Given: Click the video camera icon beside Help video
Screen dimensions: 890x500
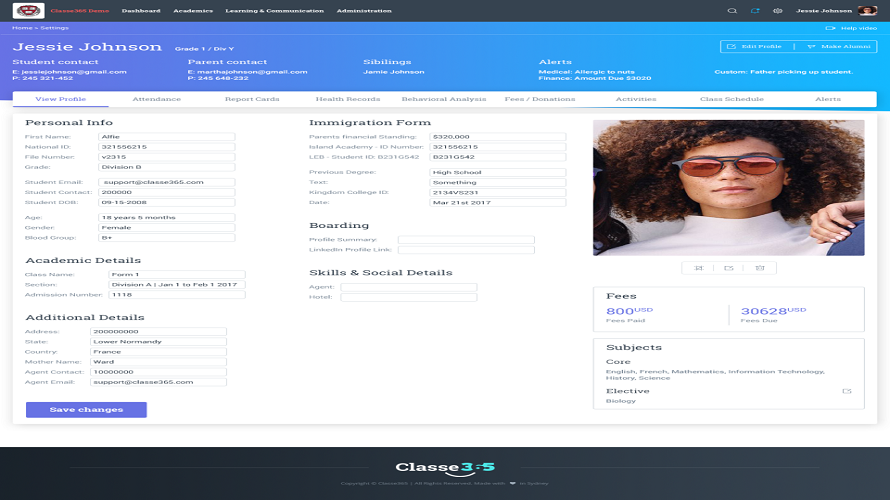Looking at the screenshot, I should (x=830, y=28).
